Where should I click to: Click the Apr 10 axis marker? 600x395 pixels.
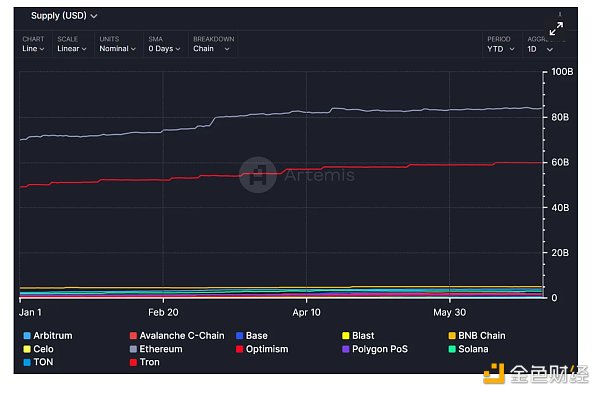[306, 312]
